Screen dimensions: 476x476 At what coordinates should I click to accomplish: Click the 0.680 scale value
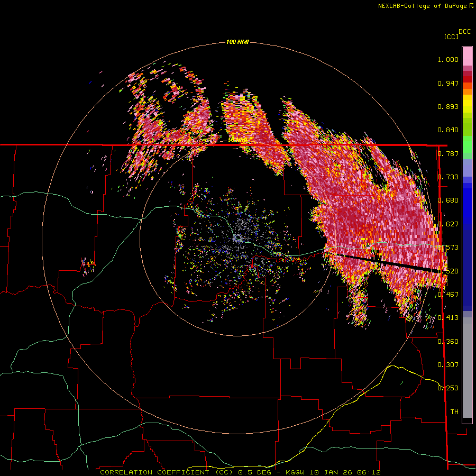tap(448, 200)
